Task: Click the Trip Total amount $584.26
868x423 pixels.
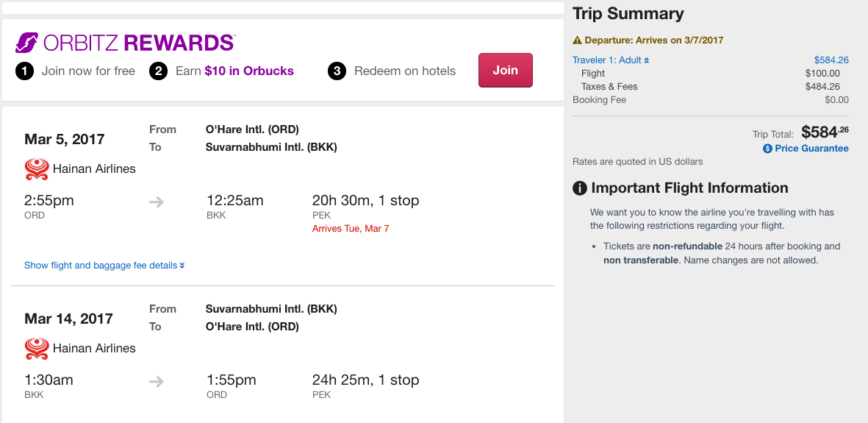Action: click(x=825, y=132)
